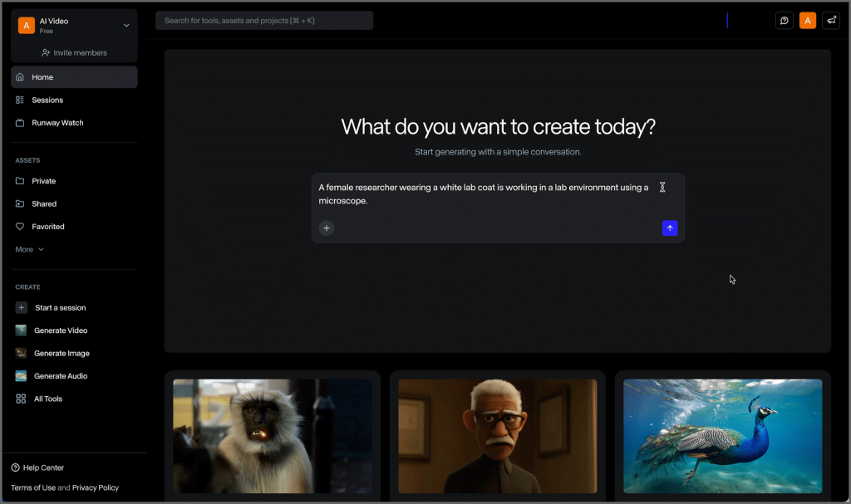Click the plus attach button in prompt box
This screenshot has width=851, height=504.
pos(326,228)
